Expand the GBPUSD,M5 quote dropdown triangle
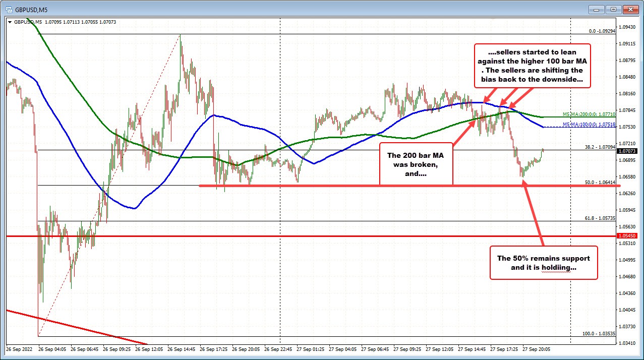Viewport: 644px width, 360px height. tap(11, 22)
